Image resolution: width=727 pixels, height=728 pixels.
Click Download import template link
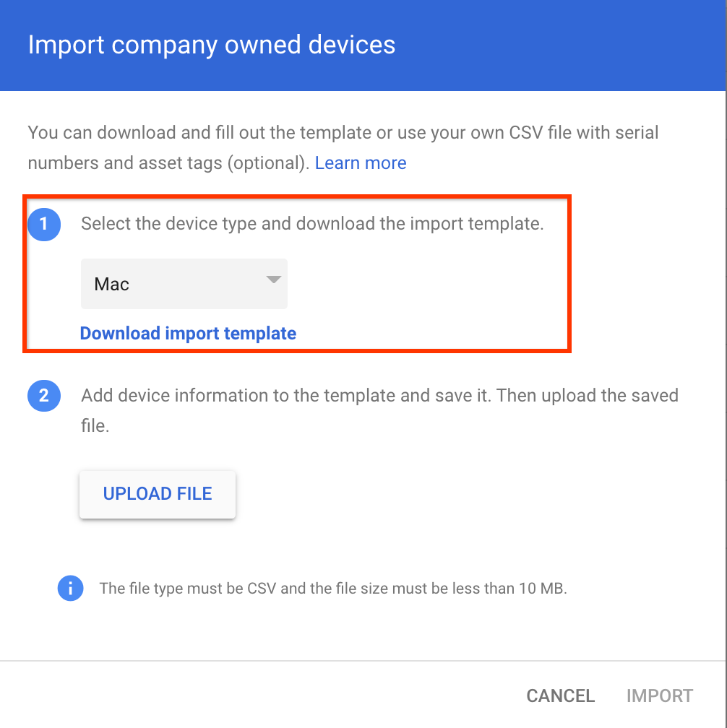pyautogui.click(x=188, y=334)
